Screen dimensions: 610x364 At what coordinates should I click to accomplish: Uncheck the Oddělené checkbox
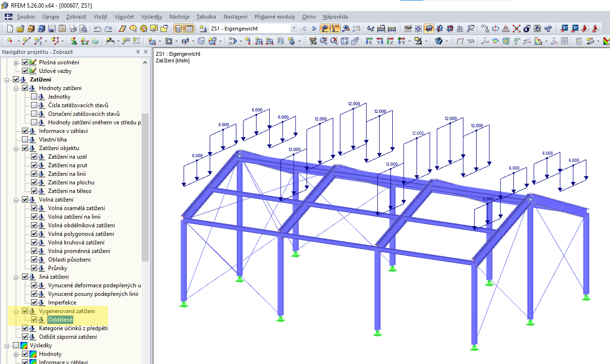click(34, 320)
